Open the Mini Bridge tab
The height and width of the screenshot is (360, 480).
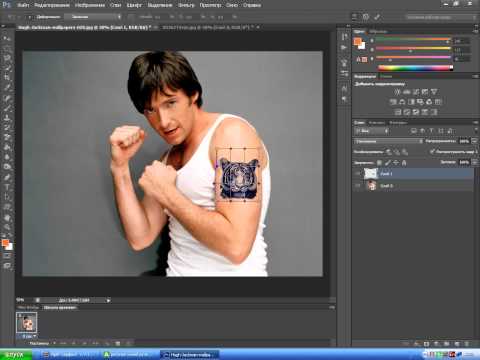click(x=27, y=308)
